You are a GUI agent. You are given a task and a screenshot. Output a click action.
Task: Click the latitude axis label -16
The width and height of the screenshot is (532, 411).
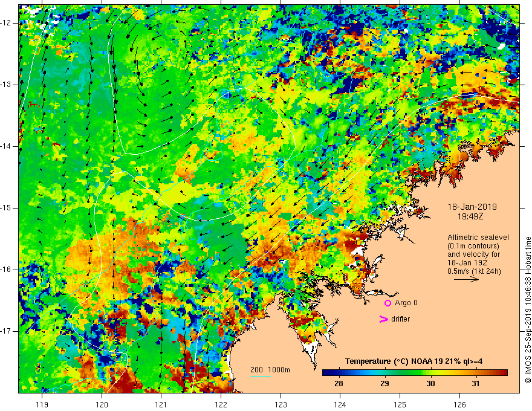6,270
